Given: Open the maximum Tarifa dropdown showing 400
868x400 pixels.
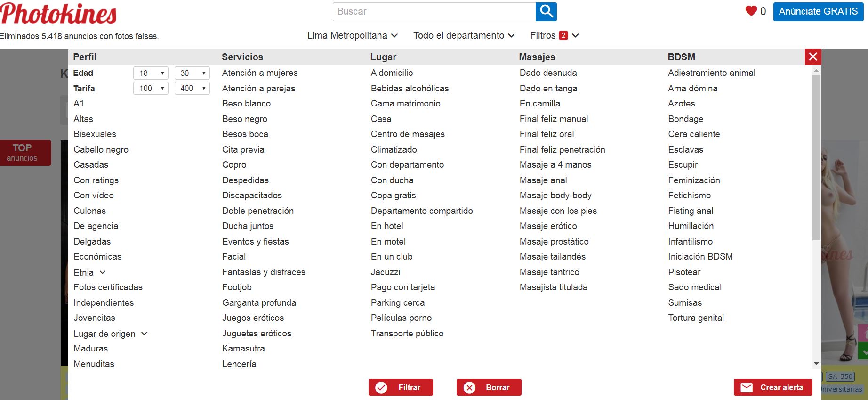Looking at the screenshot, I should 192,88.
